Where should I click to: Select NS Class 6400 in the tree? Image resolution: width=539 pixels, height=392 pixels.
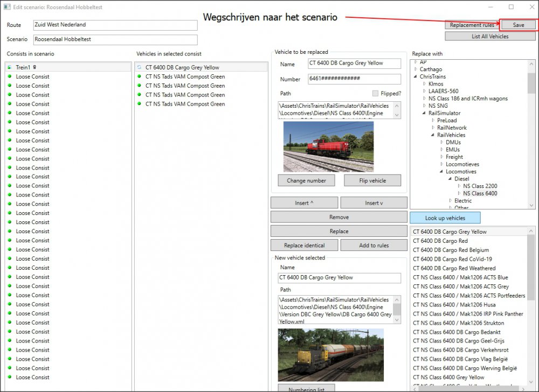(x=480, y=193)
